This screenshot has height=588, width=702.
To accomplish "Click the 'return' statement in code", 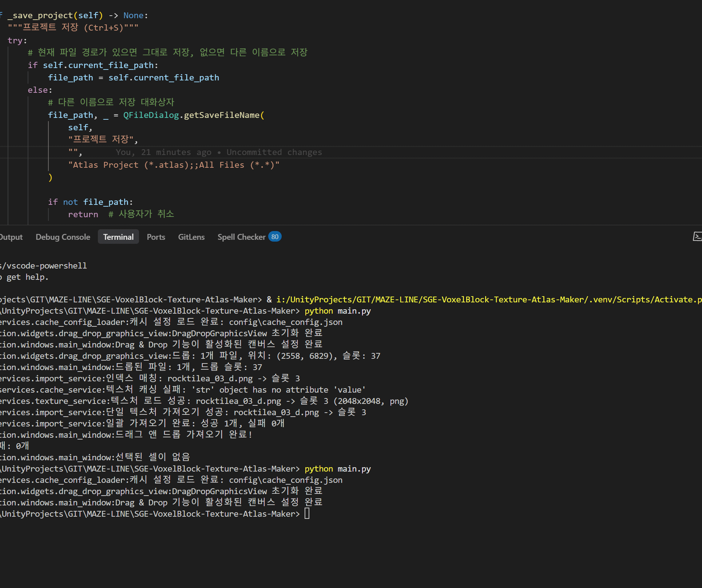I will 83,215.
